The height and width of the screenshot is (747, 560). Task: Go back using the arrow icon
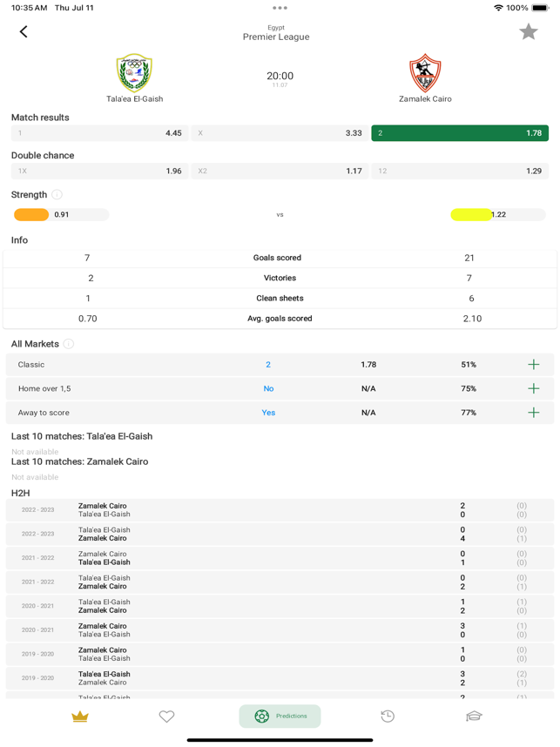(24, 32)
